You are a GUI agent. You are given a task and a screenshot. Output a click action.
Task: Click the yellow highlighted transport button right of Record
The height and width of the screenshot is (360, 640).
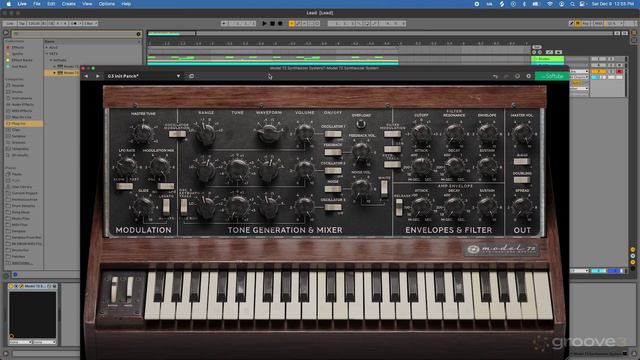pyautogui.click(x=291, y=24)
